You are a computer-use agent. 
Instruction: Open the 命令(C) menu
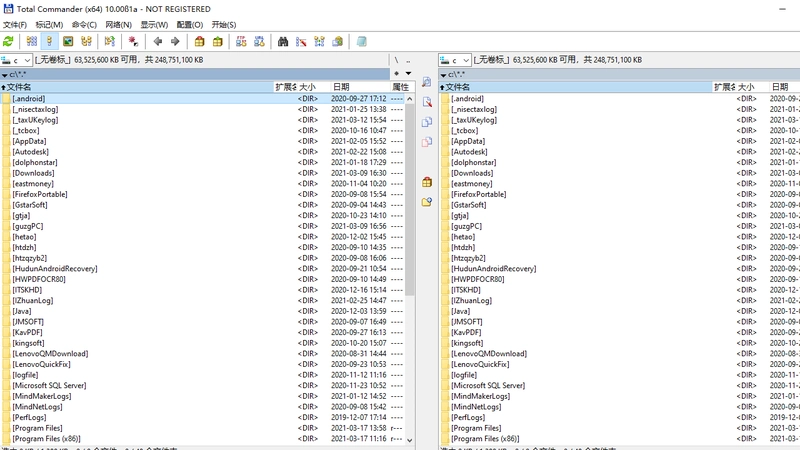pos(84,24)
